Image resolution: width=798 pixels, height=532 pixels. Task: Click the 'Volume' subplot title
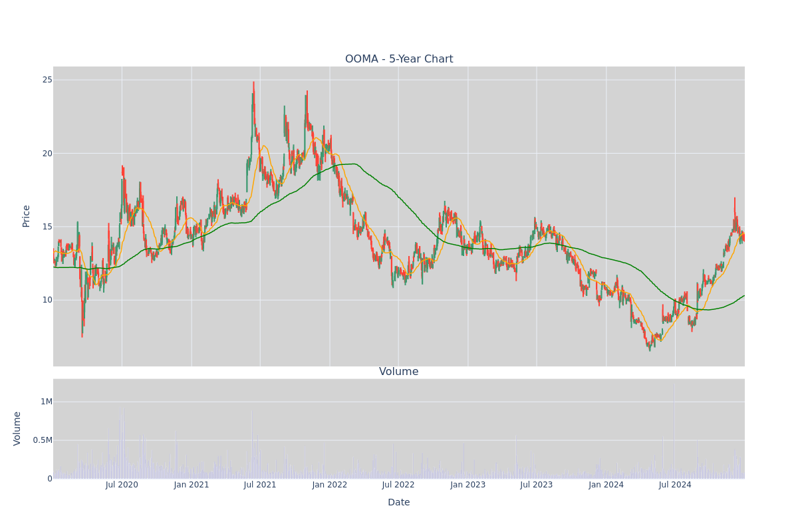point(399,372)
